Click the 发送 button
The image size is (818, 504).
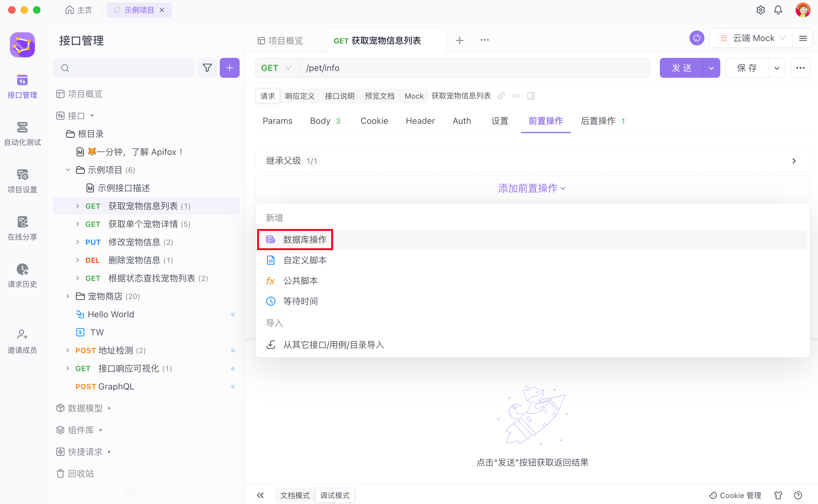[x=681, y=68]
